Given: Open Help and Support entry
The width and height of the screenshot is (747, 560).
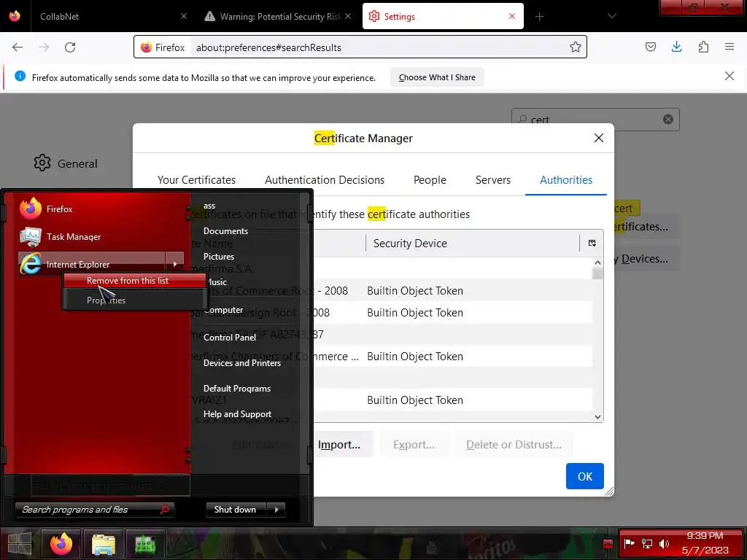Looking at the screenshot, I should [237, 414].
